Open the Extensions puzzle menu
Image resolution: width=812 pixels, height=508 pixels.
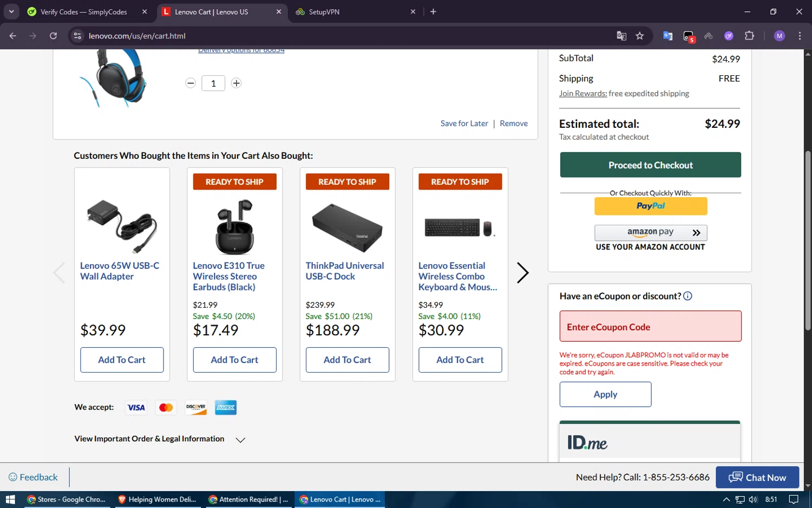[x=749, y=36]
